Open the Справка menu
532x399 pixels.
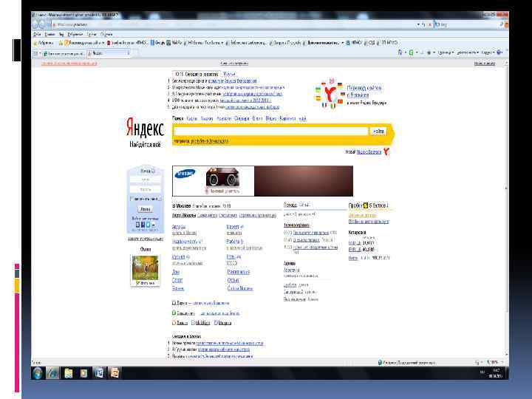[106, 34]
